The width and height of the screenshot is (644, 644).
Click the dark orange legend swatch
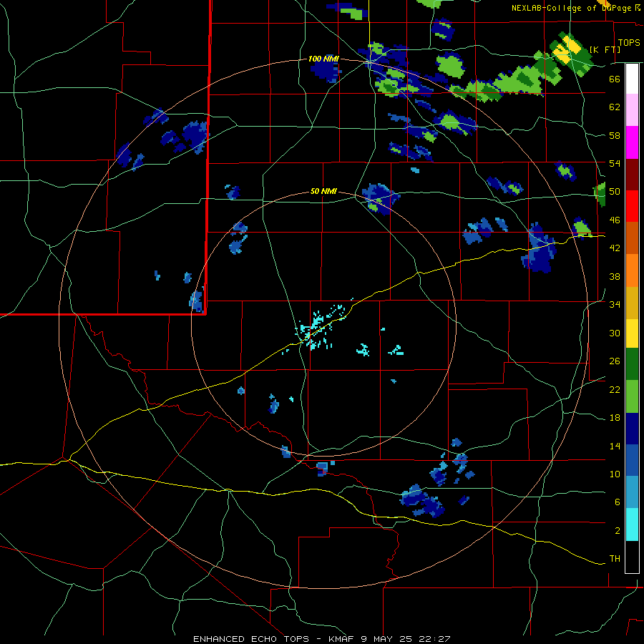pos(632,238)
